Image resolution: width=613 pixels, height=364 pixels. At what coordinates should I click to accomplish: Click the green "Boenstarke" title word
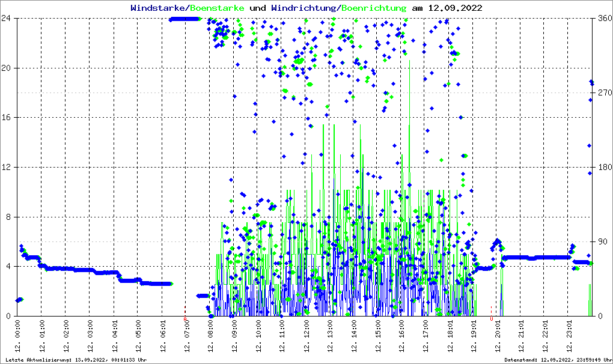click(x=217, y=8)
